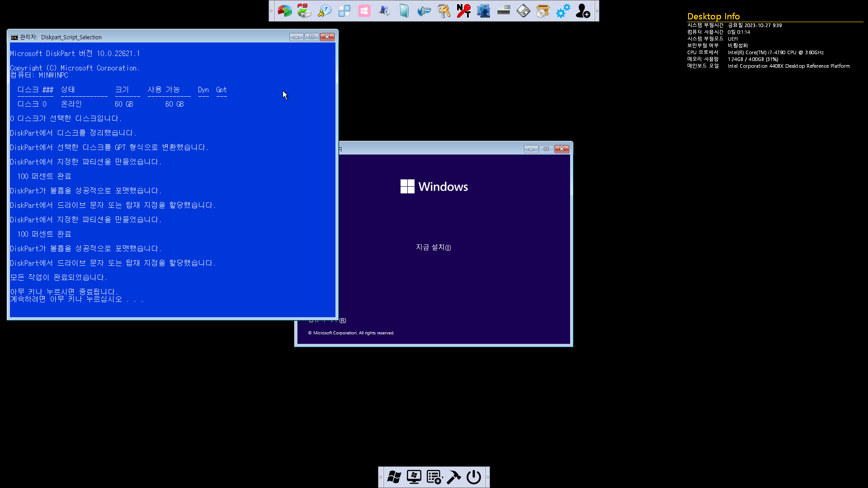The width and height of the screenshot is (868, 488).
Task: Launch the computer with gear icon
Action: click(384, 11)
